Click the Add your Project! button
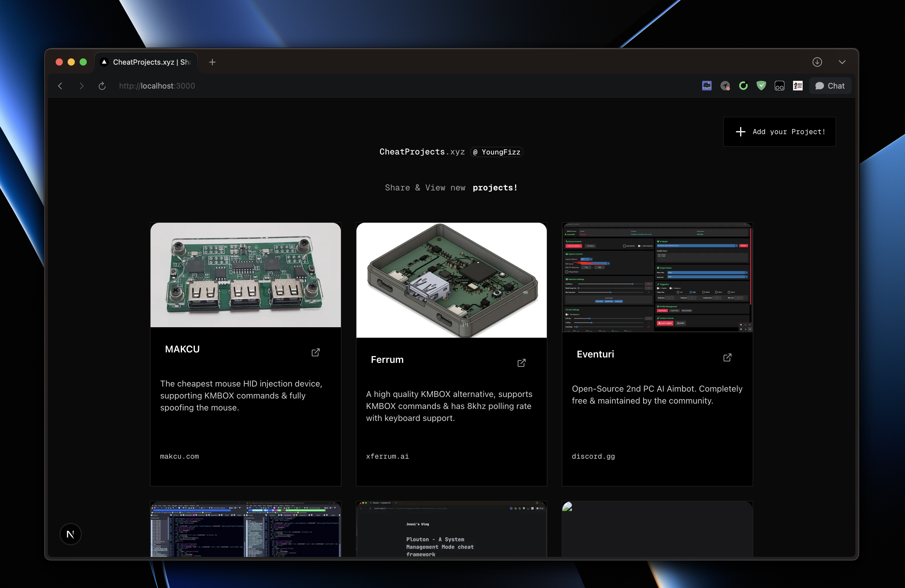905x588 pixels. [780, 132]
